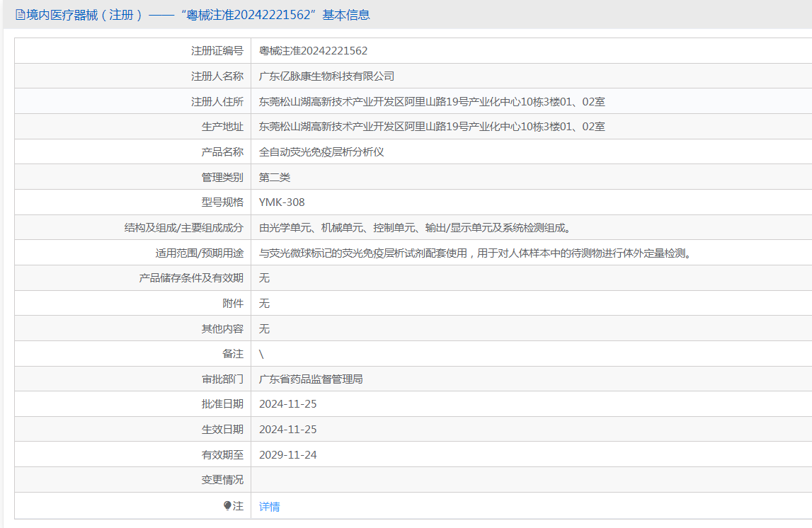Click the 适用范围/预期用途 description text

click(x=476, y=253)
